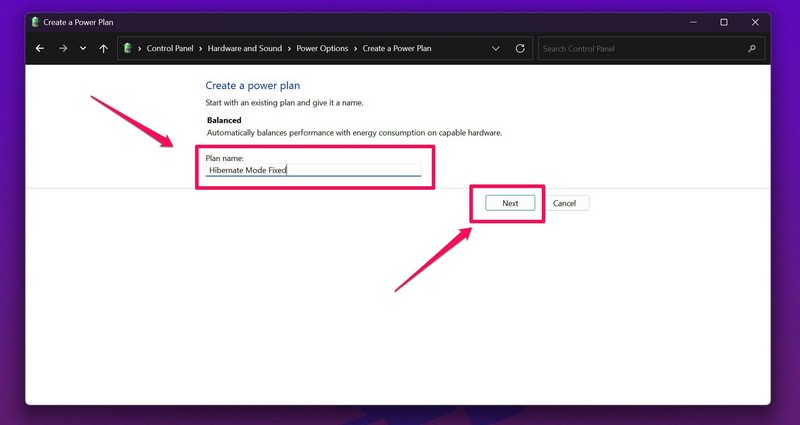Navigate to Hardware and Sound breadcrumb
The width and height of the screenshot is (800, 425).
point(246,48)
